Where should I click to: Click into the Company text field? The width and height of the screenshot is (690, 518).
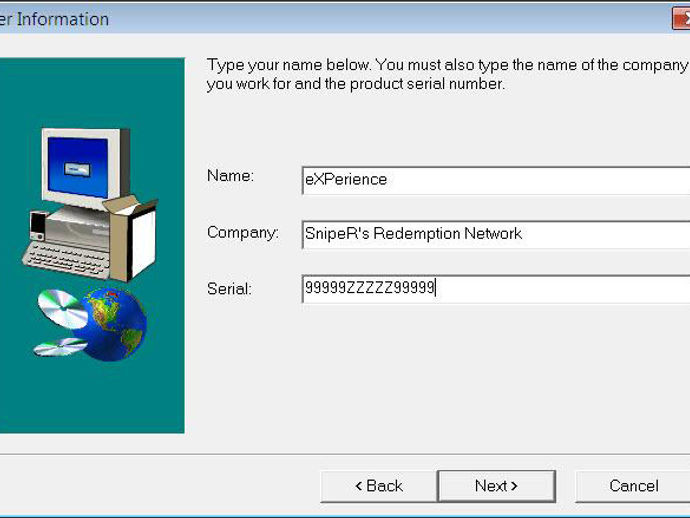tap(496, 234)
